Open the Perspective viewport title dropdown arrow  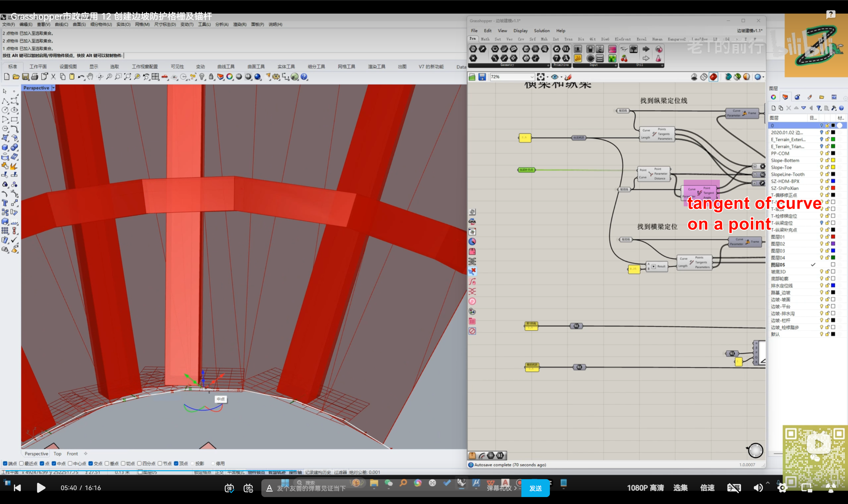53,88
